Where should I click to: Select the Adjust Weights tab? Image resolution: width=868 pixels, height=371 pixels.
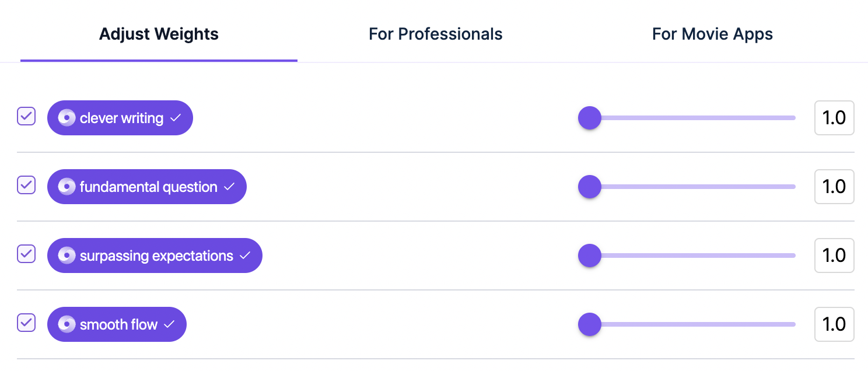click(x=159, y=34)
